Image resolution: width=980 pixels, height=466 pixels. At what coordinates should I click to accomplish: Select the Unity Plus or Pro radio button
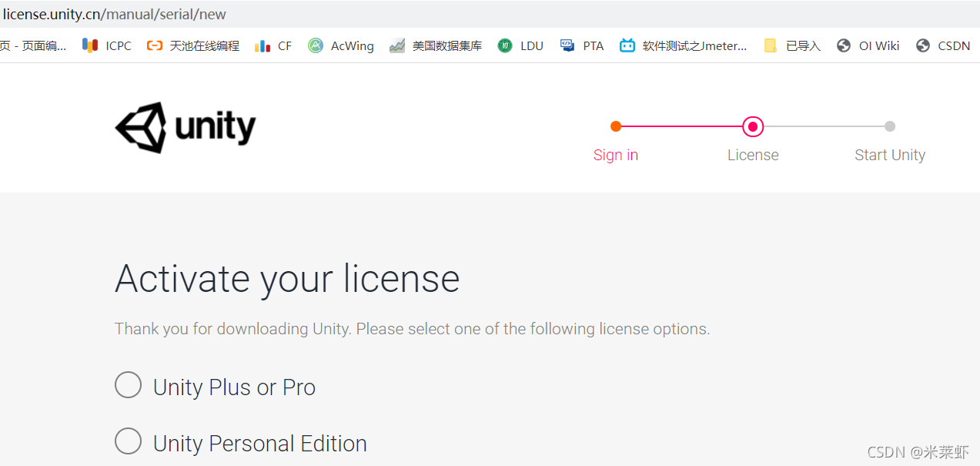pyautogui.click(x=128, y=385)
